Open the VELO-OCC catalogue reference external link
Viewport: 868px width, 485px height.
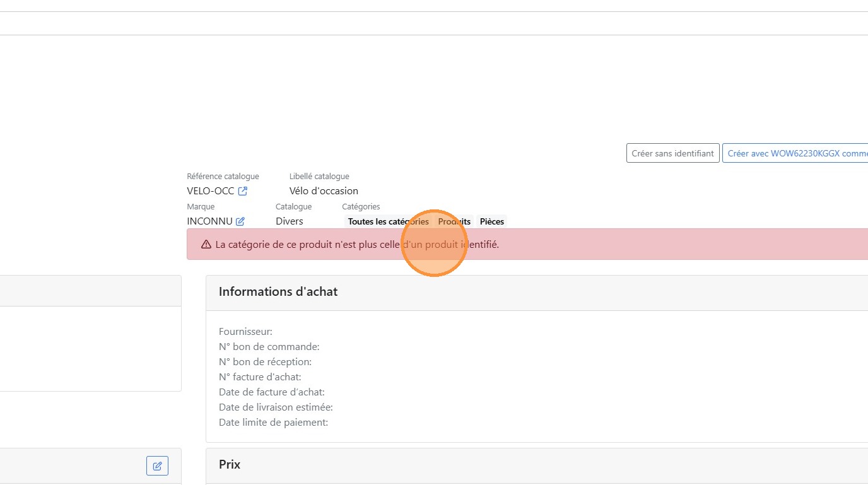pos(243,191)
